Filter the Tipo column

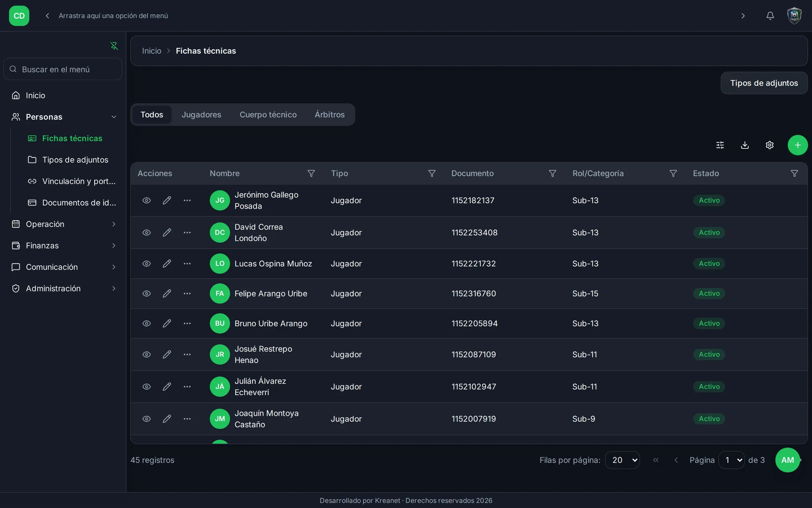click(x=432, y=173)
